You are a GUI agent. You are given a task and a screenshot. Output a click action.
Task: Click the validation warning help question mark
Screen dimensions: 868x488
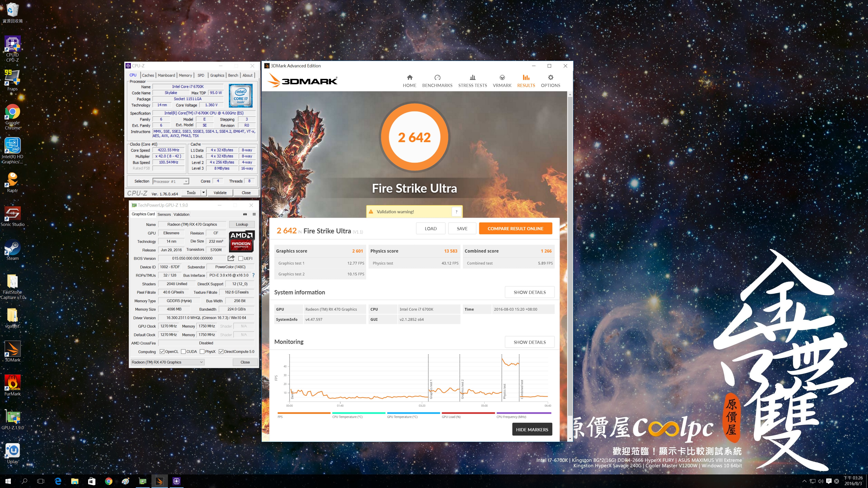[x=456, y=211]
